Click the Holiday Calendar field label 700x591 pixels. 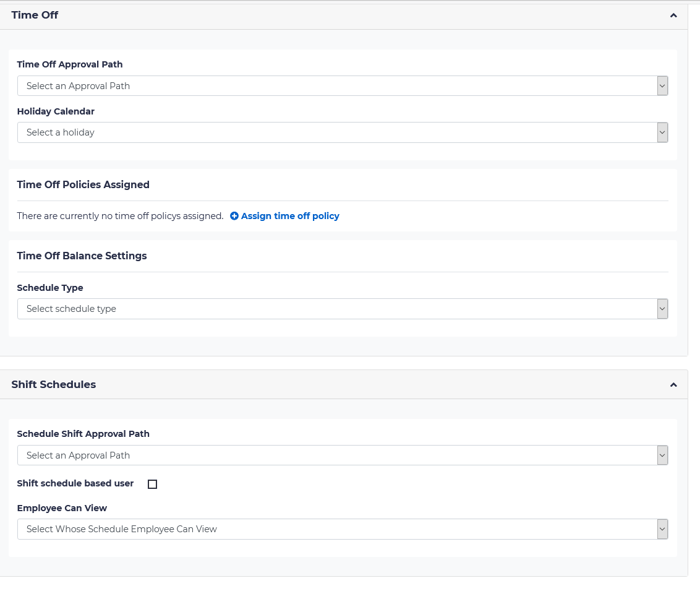click(x=56, y=111)
